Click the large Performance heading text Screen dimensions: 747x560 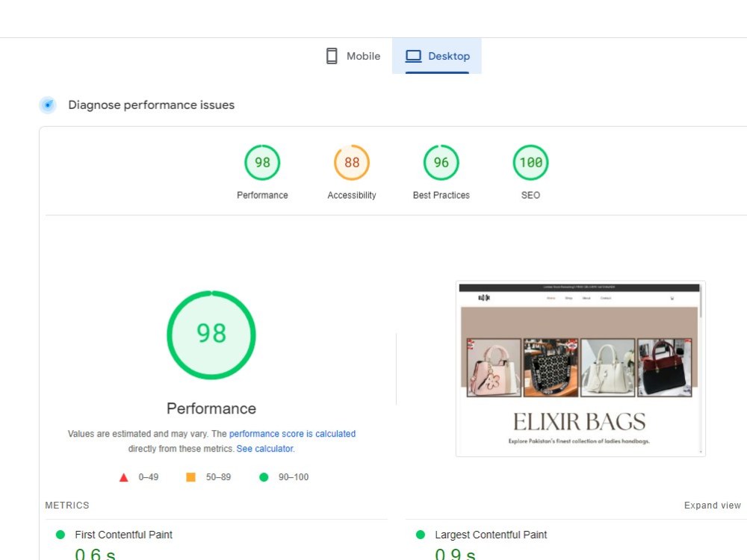[211, 408]
